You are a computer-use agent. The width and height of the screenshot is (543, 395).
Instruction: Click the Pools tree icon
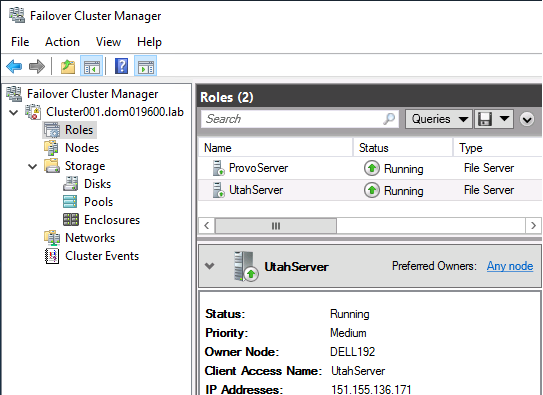coord(70,202)
